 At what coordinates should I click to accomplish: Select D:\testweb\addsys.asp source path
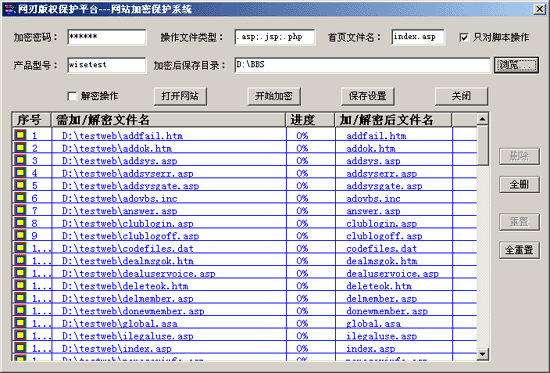[120, 161]
